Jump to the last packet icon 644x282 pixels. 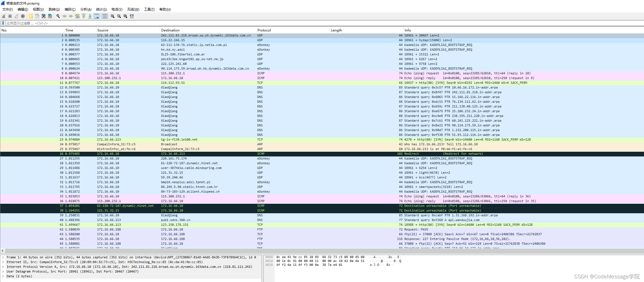tap(90, 16)
